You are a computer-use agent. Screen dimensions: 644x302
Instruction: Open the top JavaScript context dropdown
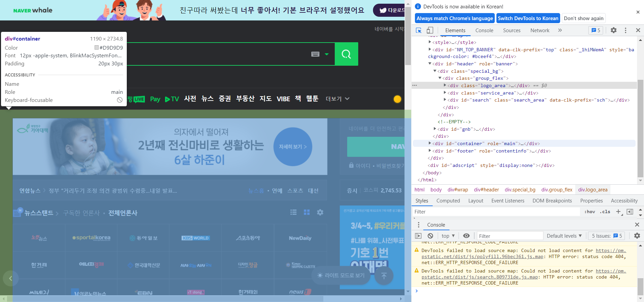tap(448, 236)
